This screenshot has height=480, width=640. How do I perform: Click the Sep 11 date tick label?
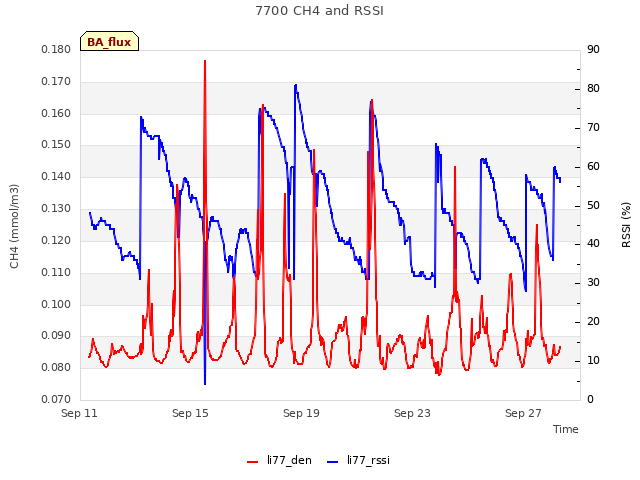coord(79,413)
